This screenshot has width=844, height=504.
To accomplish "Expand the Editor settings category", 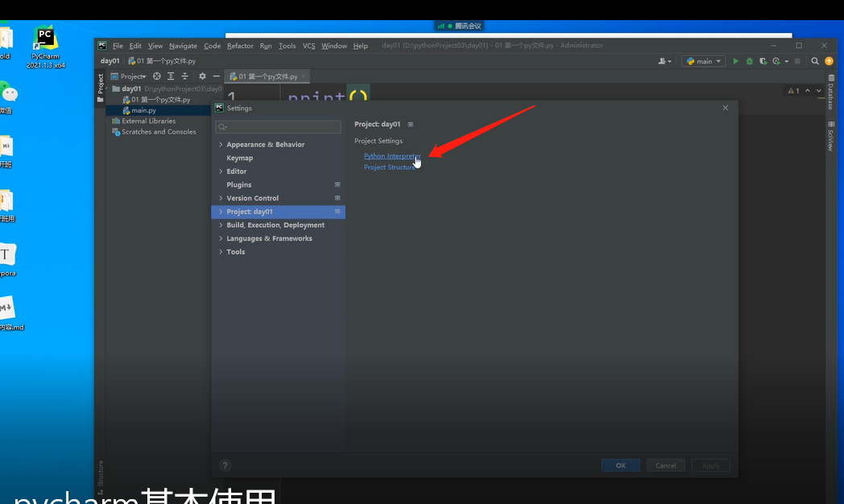I will pos(221,171).
